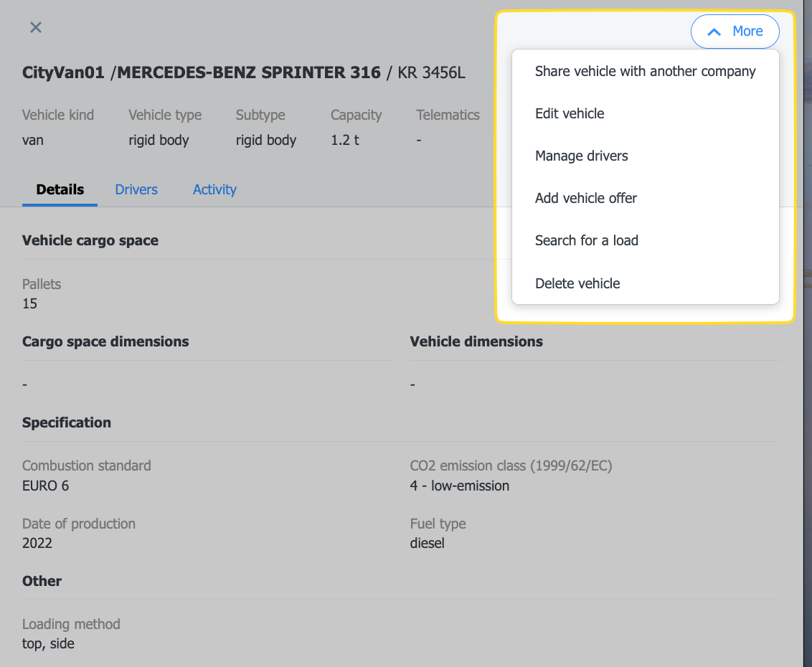The image size is (812, 667).
Task: Choose Edit vehicle from the menu
Action: click(570, 114)
